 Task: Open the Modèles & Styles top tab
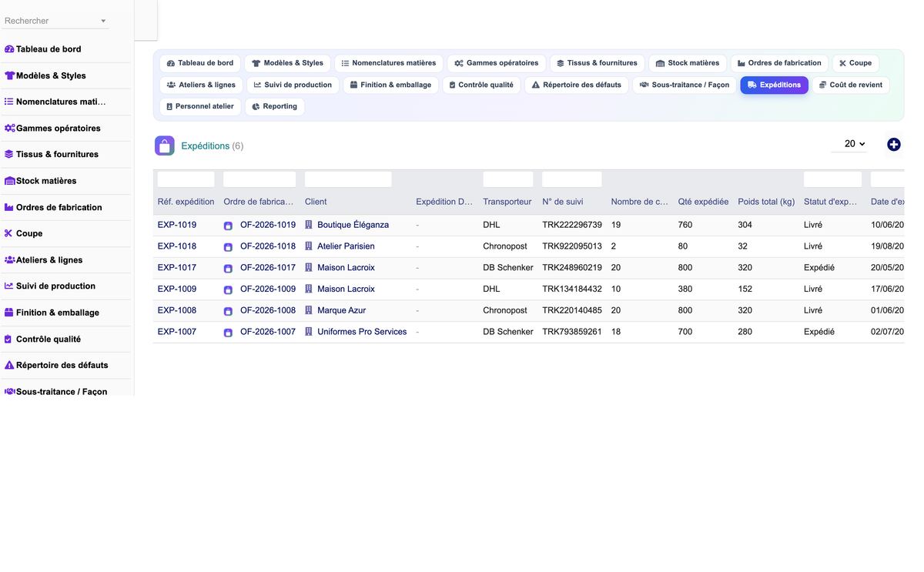point(288,63)
